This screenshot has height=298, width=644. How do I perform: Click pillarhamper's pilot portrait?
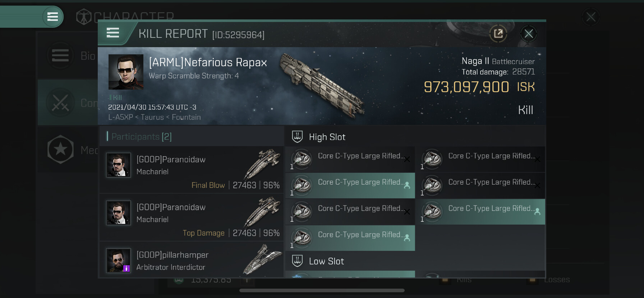tap(118, 261)
